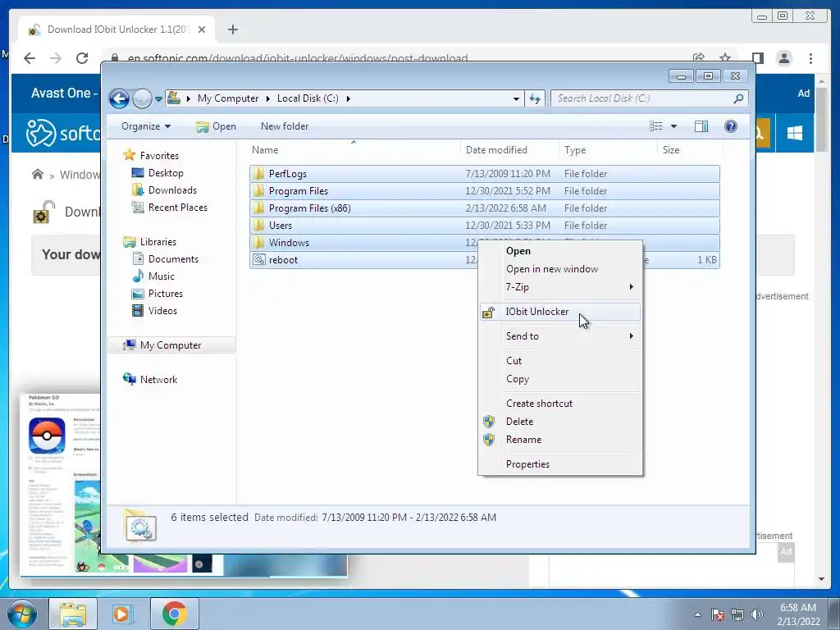Select the PerfLogs folder

[484, 174]
